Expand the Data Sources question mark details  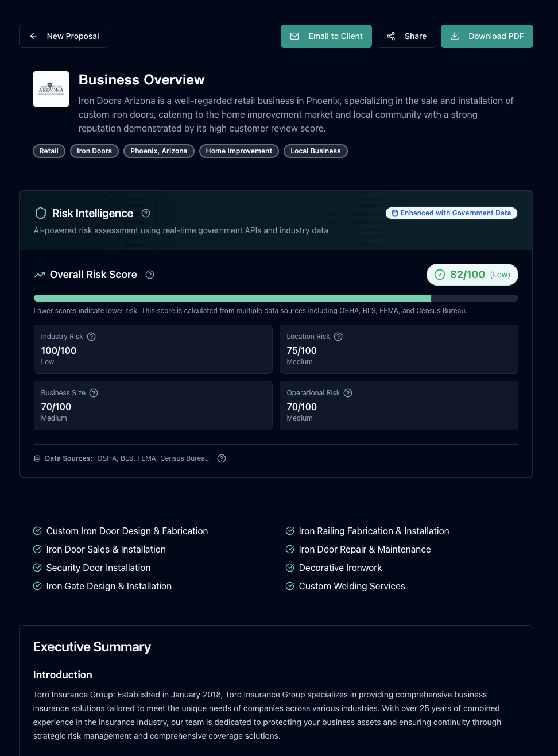(x=222, y=458)
